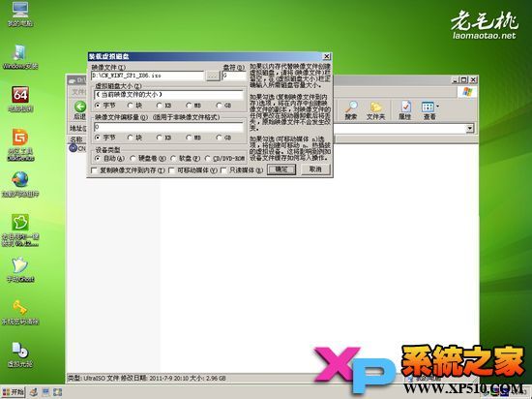Launch the yellow key password clearing icon
The height and width of the screenshot is (399, 532).
point(20,308)
